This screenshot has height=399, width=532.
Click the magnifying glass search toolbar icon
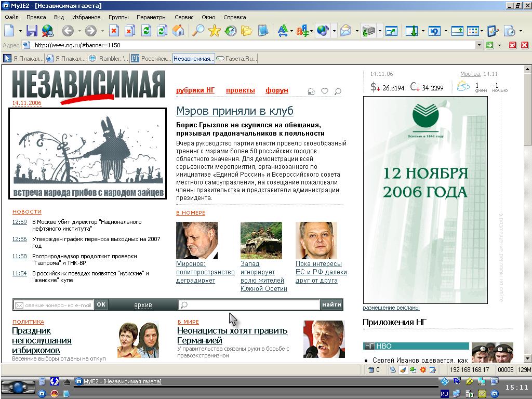tap(198, 31)
